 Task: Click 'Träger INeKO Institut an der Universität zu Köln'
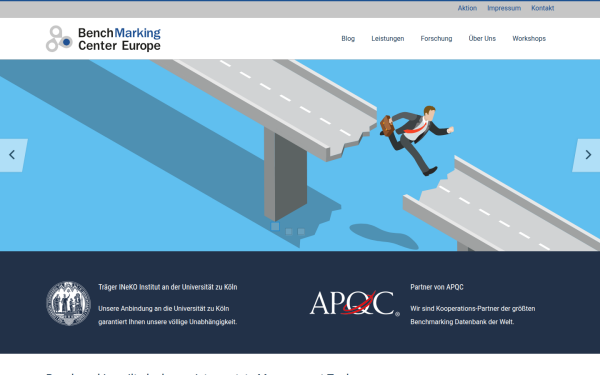pyautogui.click(x=168, y=287)
